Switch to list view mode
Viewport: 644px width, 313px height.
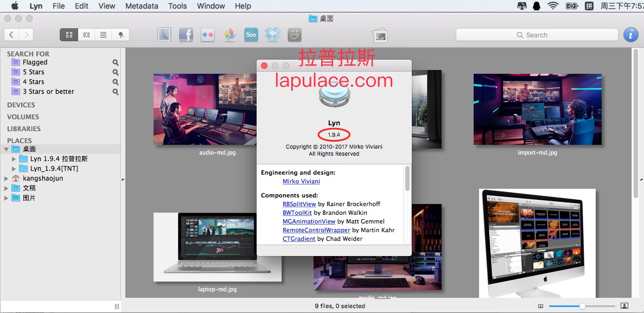[104, 35]
